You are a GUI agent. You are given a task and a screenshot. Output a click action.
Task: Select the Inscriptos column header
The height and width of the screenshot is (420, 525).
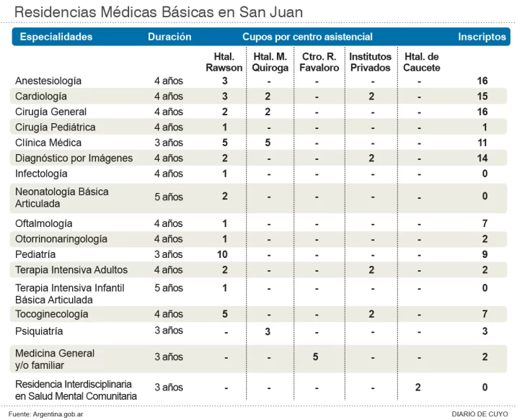click(482, 37)
